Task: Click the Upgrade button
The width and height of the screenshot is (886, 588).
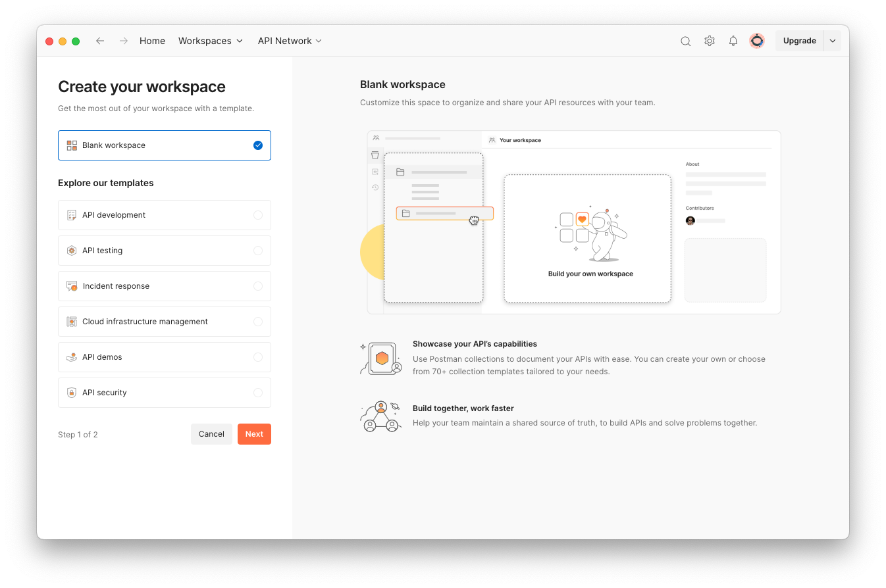Action: click(800, 41)
